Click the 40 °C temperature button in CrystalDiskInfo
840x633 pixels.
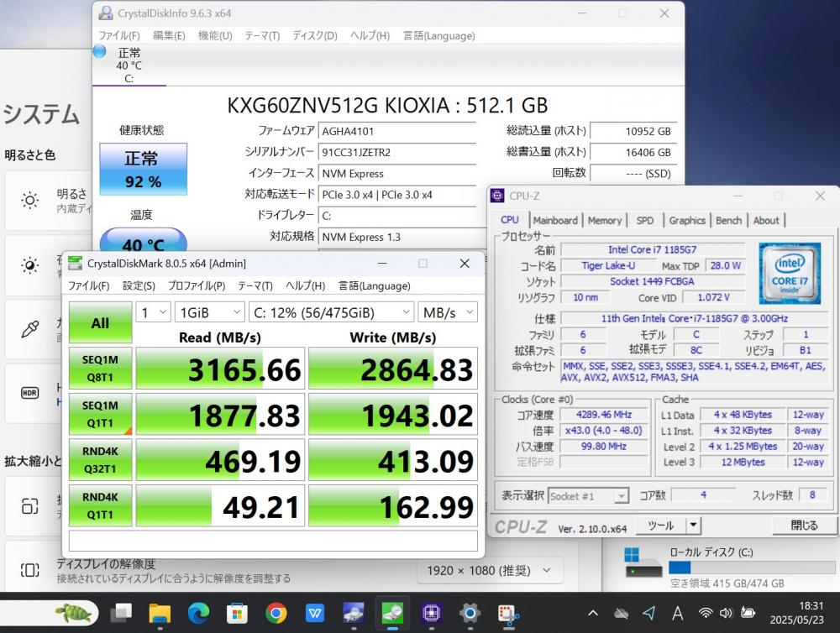pyautogui.click(x=143, y=240)
